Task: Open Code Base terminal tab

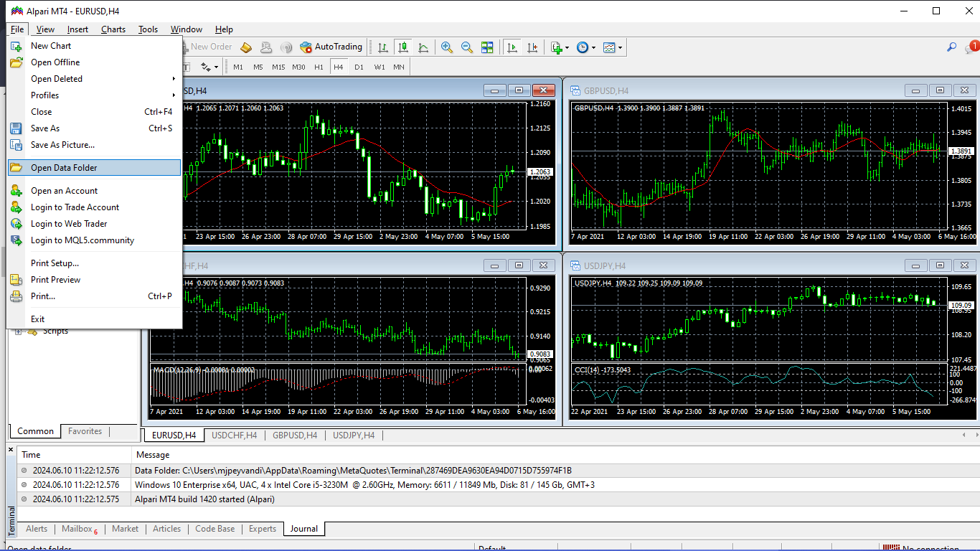Action: (215, 529)
